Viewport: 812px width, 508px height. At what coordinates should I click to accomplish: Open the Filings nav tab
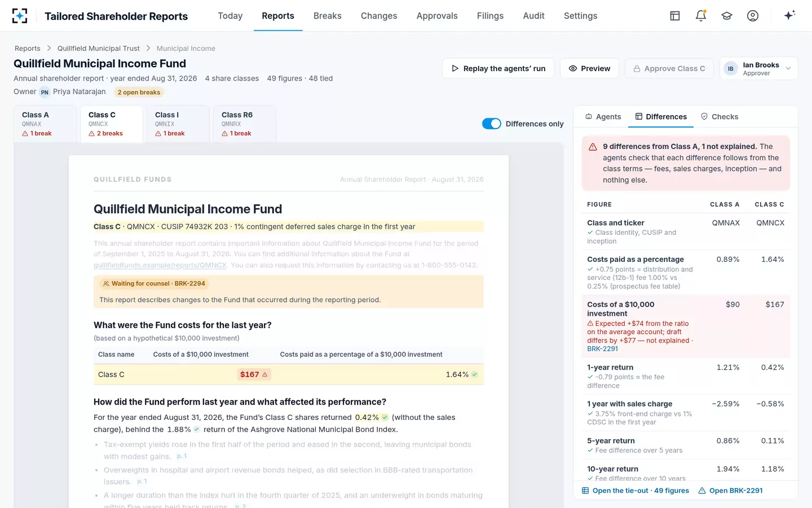tap(490, 16)
